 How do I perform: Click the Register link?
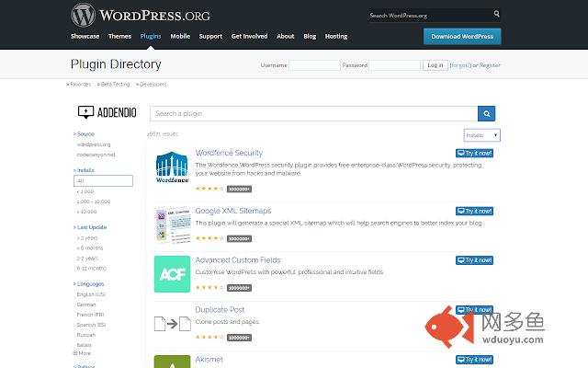[x=490, y=65]
